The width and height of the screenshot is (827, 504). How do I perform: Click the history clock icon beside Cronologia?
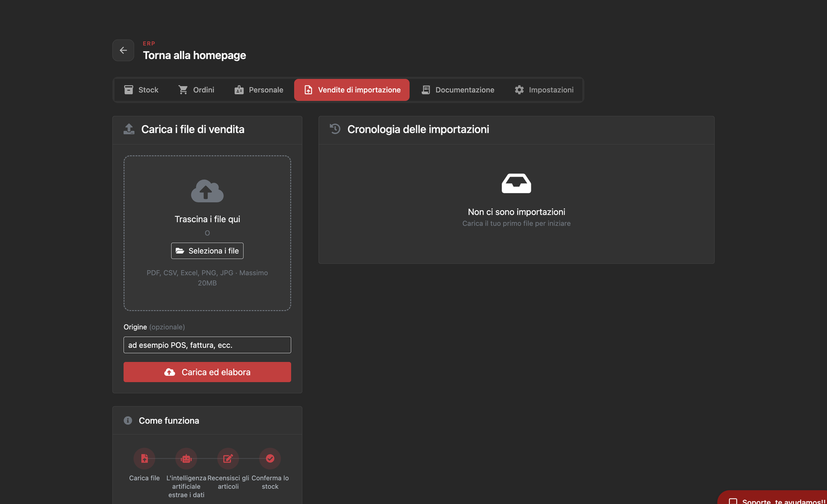coord(335,129)
